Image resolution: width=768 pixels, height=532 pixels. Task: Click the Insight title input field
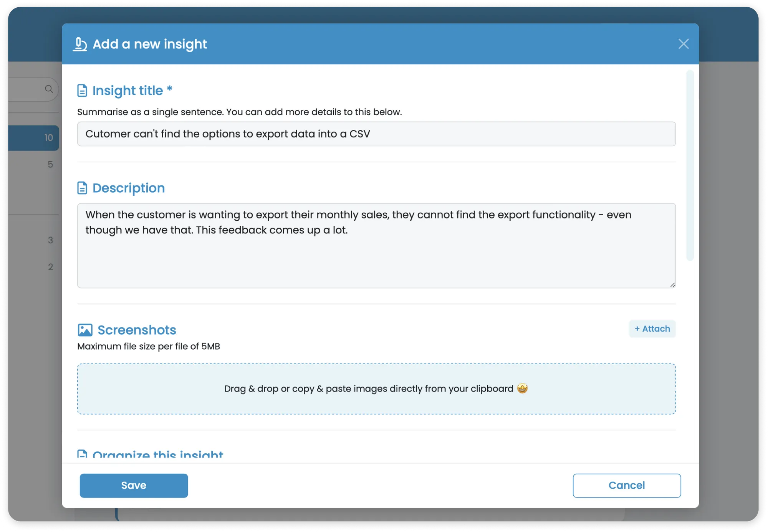(x=376, y=134)
